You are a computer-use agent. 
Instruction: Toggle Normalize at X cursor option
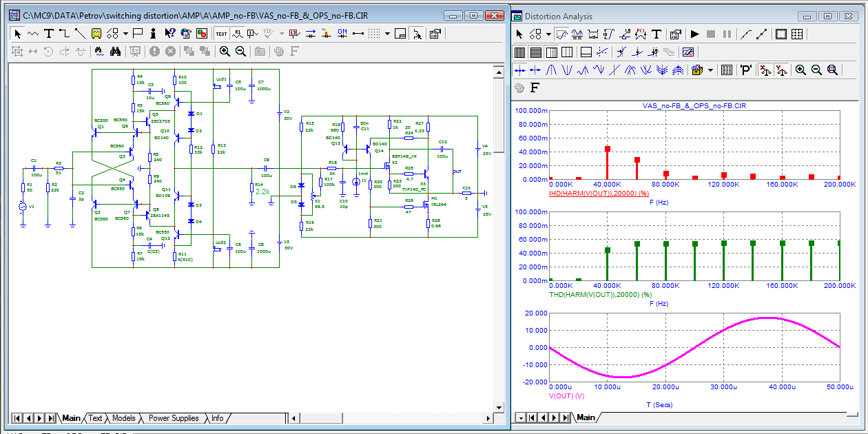767,70
